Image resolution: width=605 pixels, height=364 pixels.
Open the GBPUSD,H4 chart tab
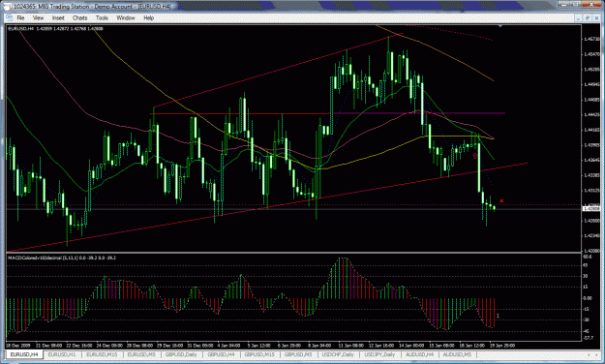tap(221, 354)
